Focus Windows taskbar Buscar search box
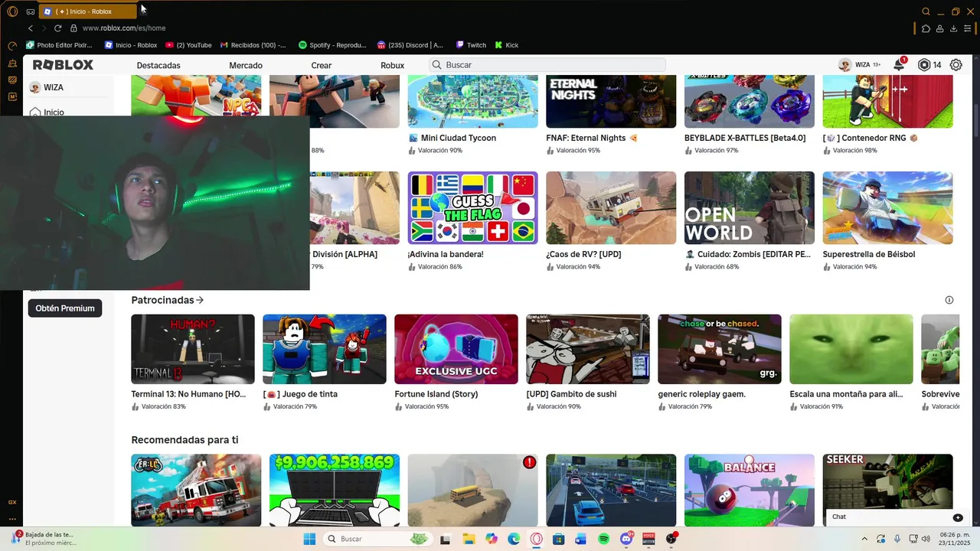The width and height of the screenshot is (980, 551). (x=378, y=539)
